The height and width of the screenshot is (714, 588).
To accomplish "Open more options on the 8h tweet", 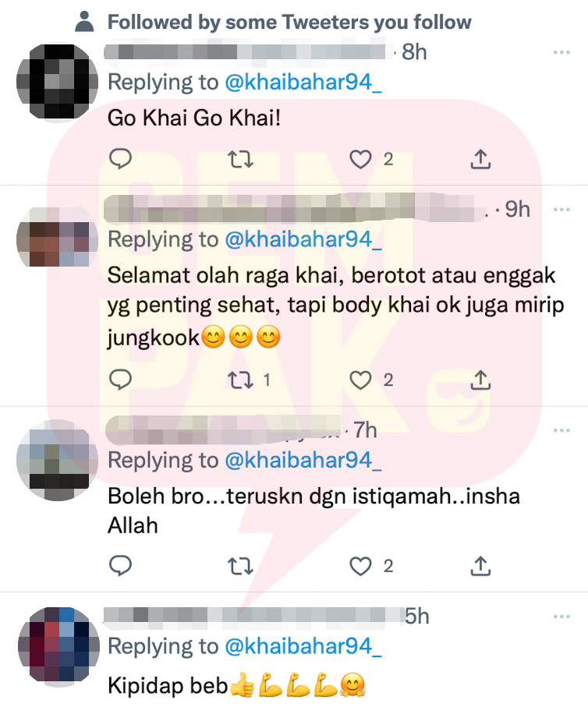I will [561, 52].
